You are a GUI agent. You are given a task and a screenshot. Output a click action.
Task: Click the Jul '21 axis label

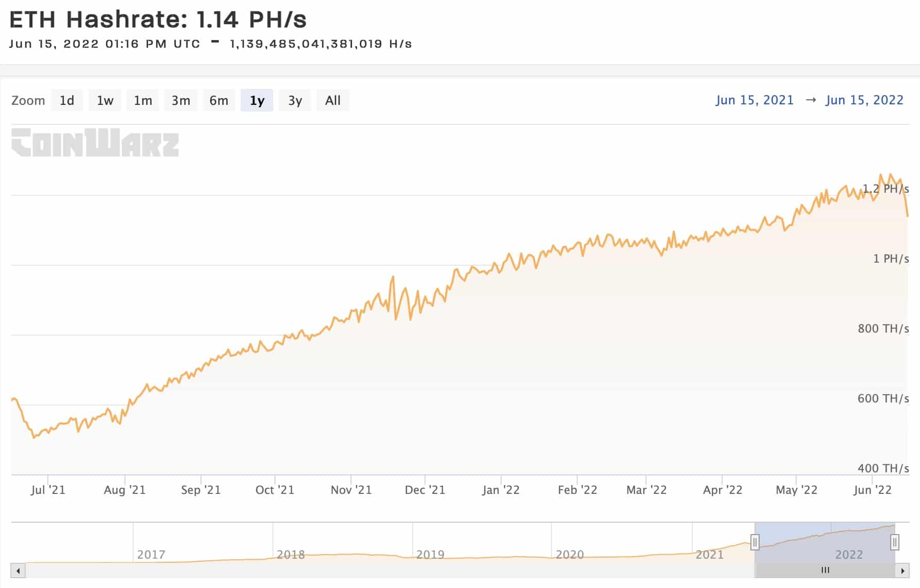(x=48, y=490)
